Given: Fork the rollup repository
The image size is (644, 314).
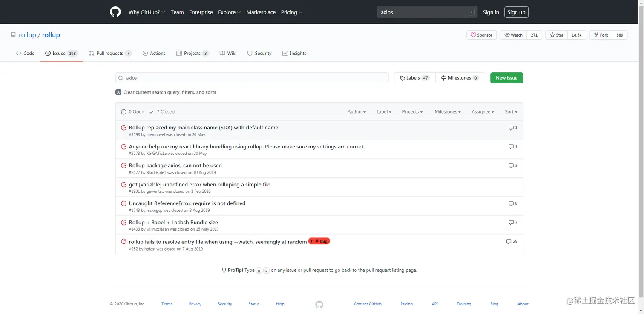Looking at the screenshot, I should (x=601, y=35).
